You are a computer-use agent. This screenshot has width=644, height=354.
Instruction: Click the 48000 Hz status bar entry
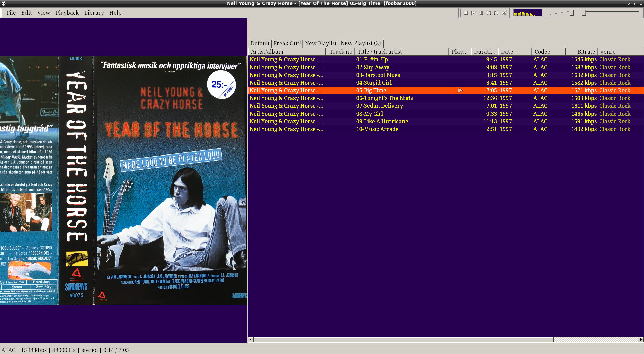point(64,350)
